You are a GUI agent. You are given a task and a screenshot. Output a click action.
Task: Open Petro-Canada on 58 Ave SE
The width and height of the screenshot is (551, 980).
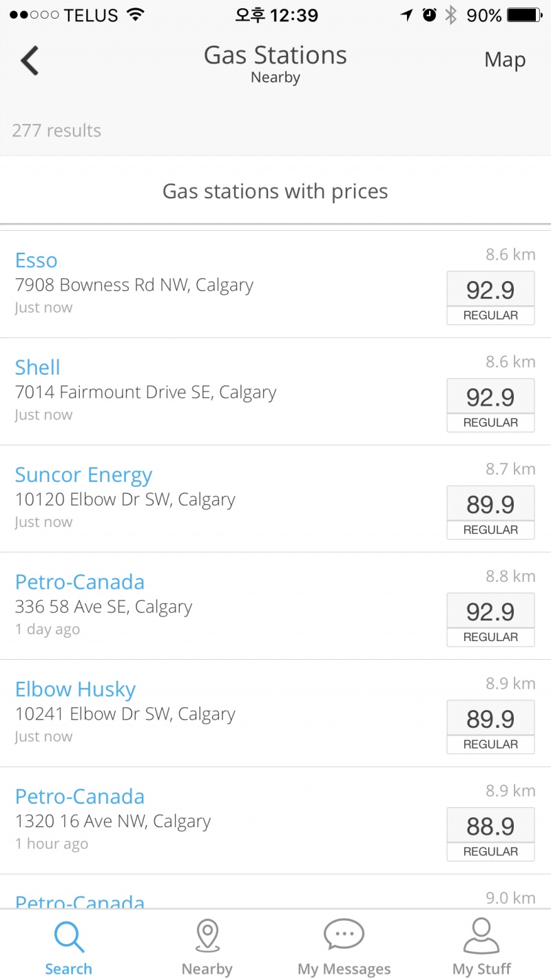click(80, 582)
